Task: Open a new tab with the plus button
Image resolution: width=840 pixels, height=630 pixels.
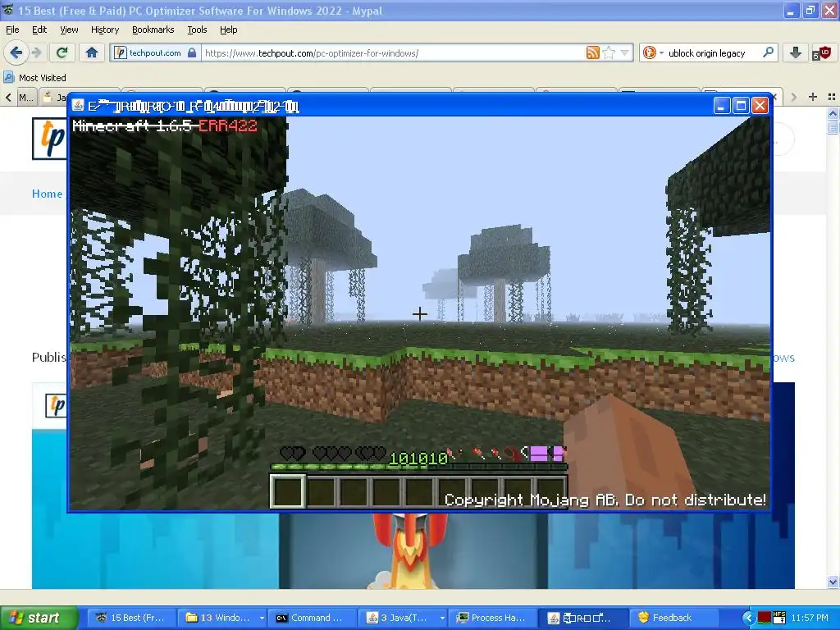Action: coord(813,97)
